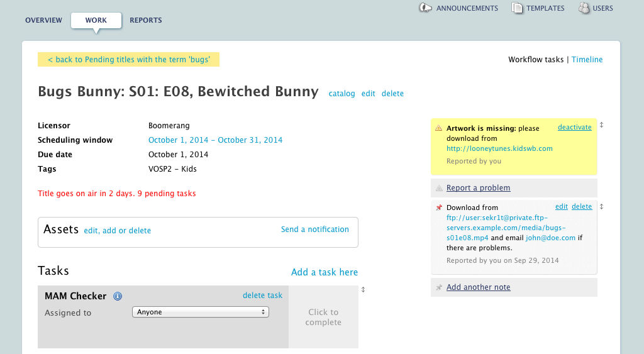644x354 pixels.
Task: Open the October 2014 scheduling window link
Action: [215, 140]
